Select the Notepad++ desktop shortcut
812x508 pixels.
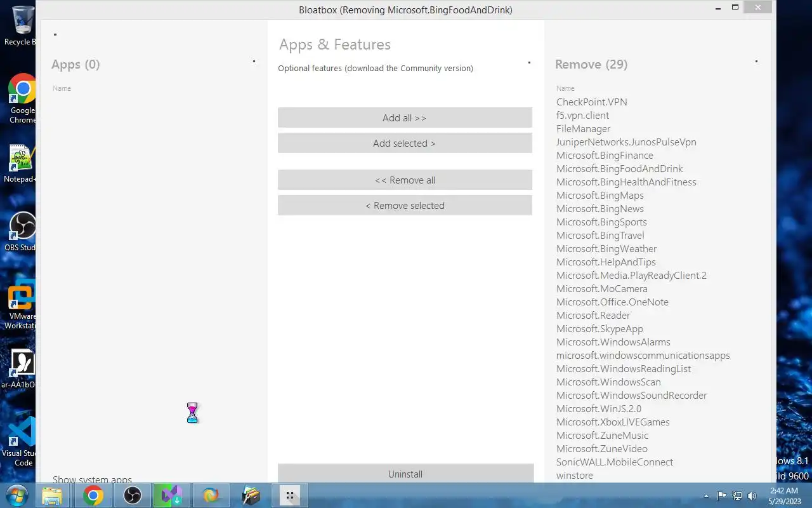point(20,164)
